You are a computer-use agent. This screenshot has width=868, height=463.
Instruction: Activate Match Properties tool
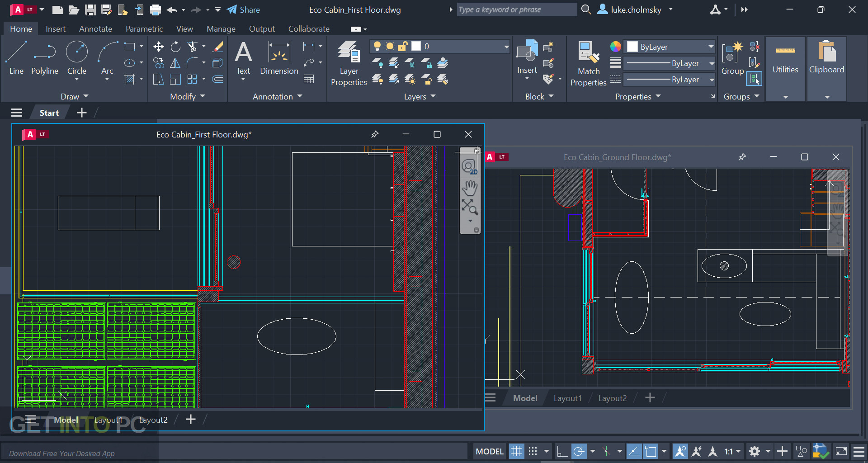tap(588, 63)
